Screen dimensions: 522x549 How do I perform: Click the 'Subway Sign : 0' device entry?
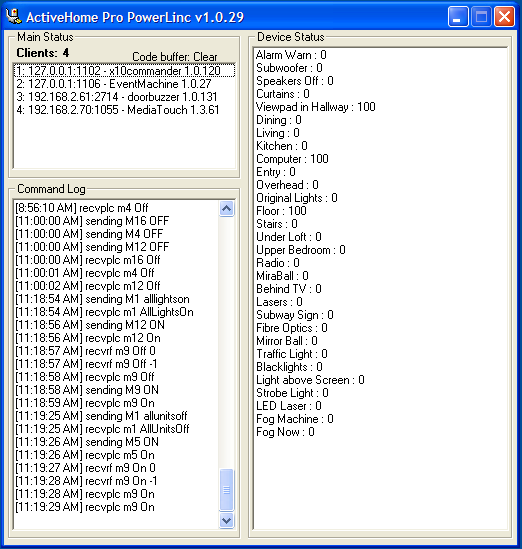point(295,315)
